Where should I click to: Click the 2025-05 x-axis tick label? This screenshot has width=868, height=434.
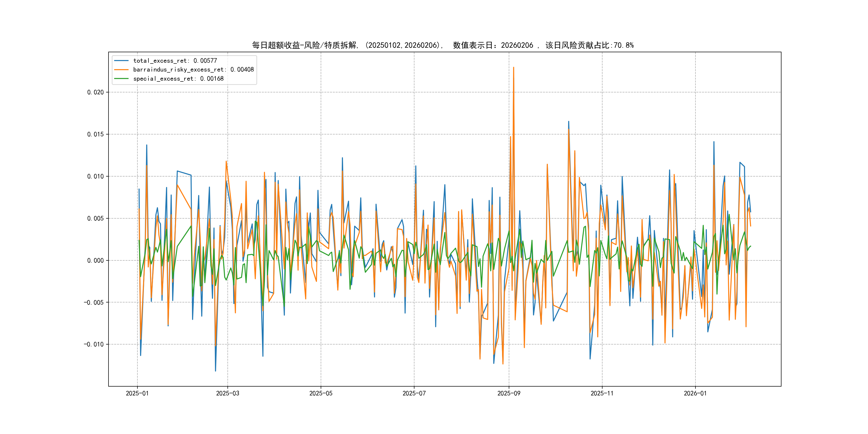[321, 393]
